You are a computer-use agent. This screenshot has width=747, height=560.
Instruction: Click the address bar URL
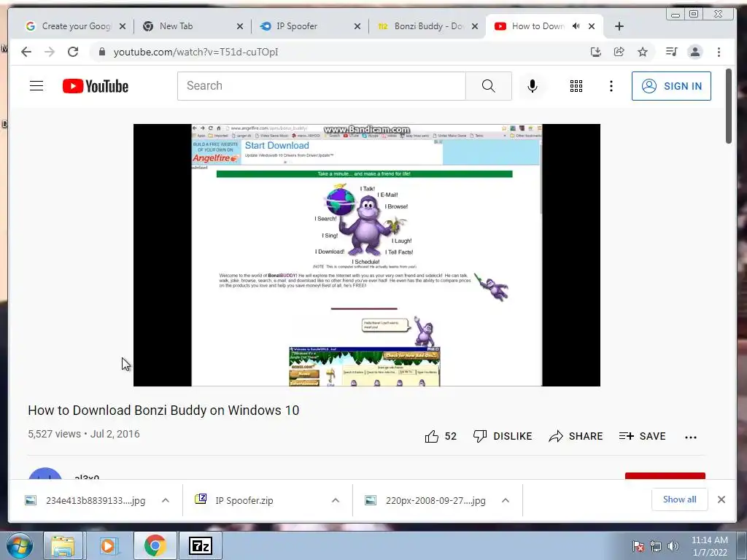pyautogui.click(x=196, y=52)
